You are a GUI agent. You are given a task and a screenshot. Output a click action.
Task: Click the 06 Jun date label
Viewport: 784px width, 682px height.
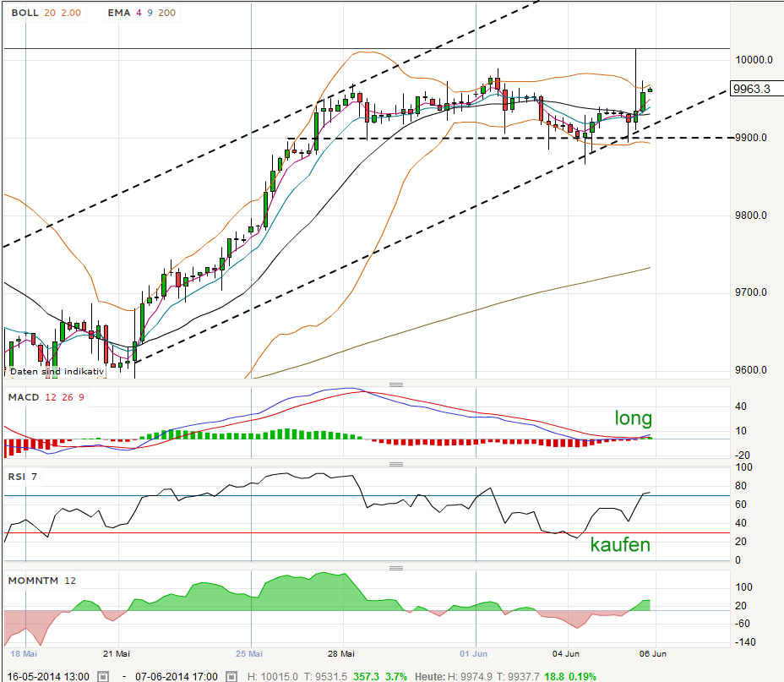pos(652,653)
